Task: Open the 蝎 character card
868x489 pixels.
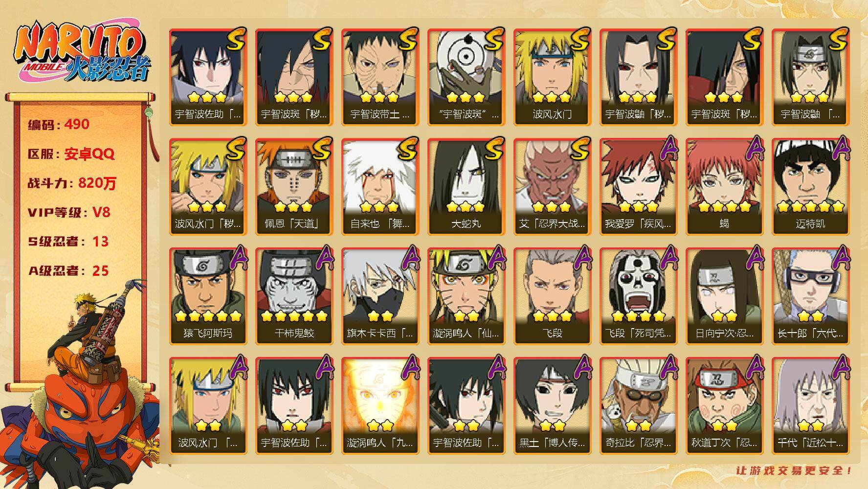Action: point(724,187)
